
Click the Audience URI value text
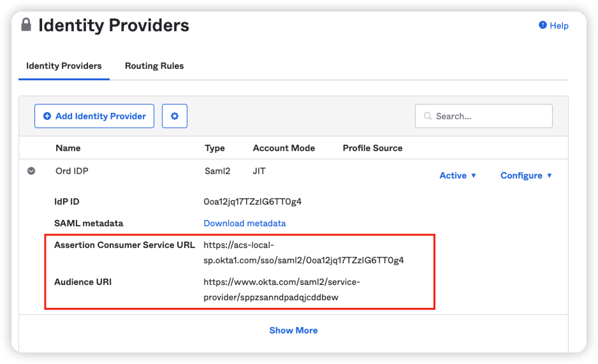click(281, 290)
